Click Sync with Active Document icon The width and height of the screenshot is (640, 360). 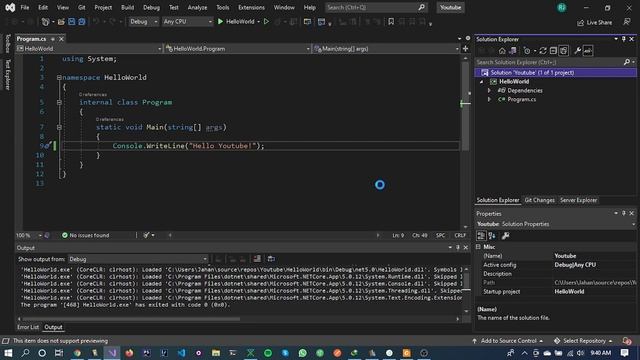pos(543,51)
